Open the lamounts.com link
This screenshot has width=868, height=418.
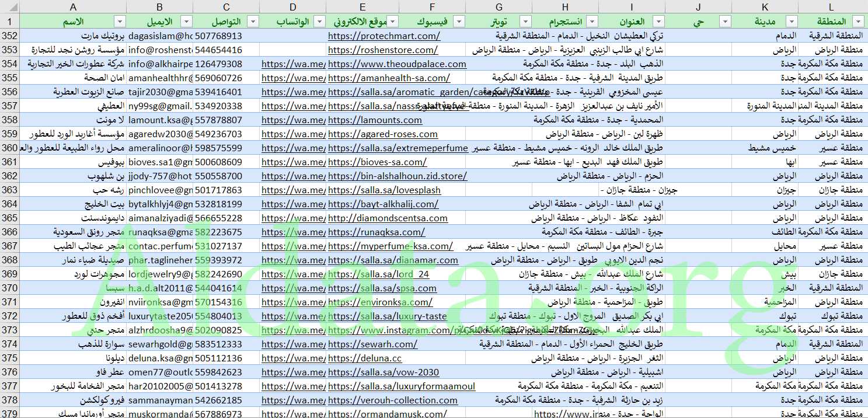[x=375, y=120]
